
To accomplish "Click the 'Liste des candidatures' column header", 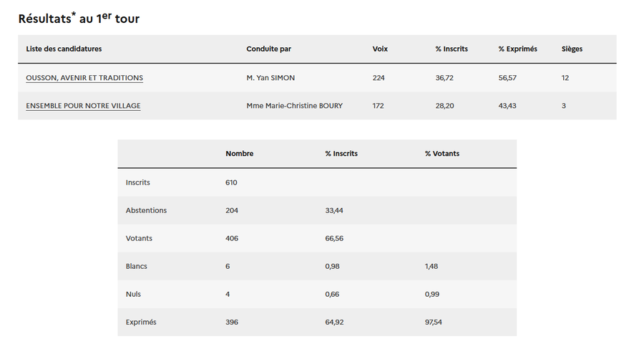I will click(x=64, y=49).
